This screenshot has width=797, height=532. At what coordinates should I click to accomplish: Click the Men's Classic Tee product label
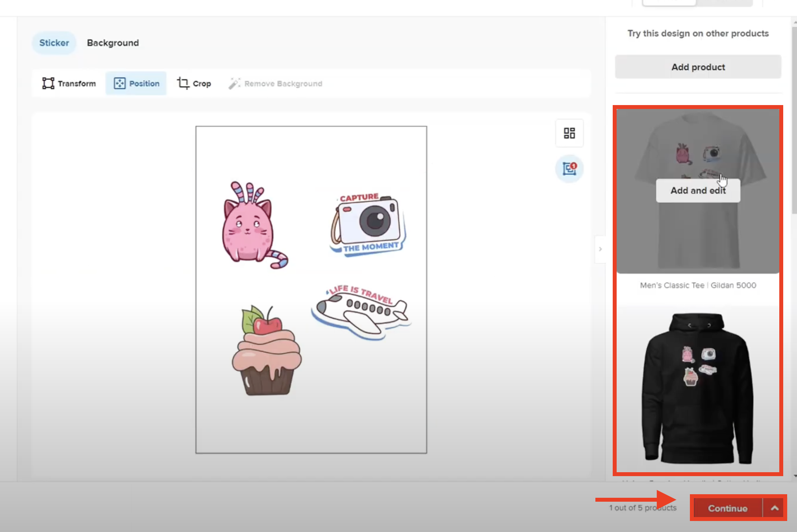(698, 285)
